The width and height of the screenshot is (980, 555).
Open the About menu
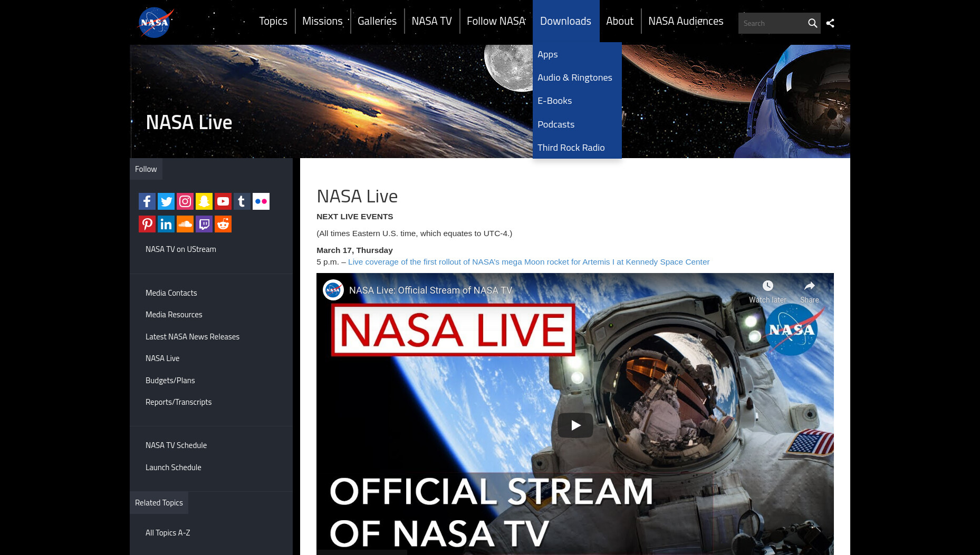[620, 21]
